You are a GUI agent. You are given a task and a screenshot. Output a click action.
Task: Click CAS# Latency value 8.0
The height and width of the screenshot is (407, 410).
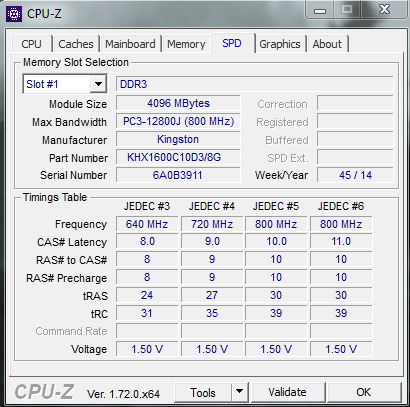(147, 241)
